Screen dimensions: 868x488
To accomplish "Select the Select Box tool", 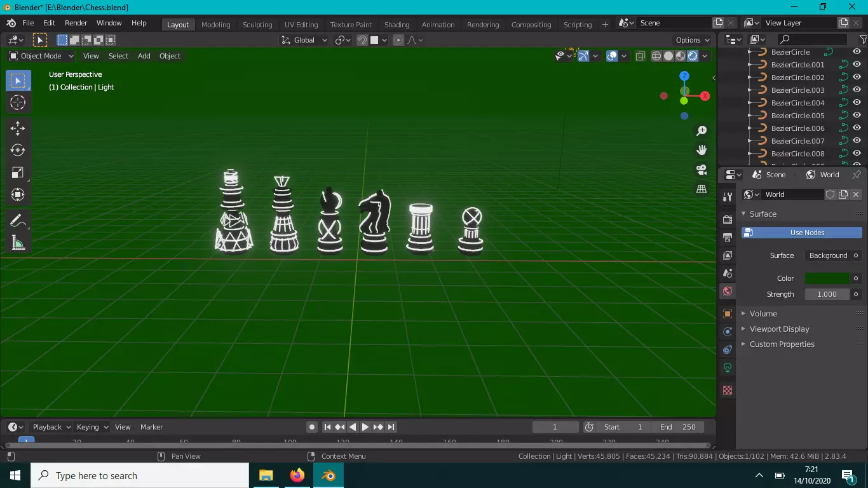I will (x=18, y=81).
